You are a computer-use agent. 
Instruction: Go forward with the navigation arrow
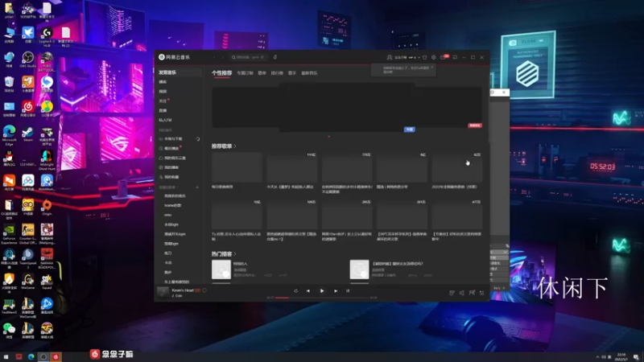pyautogui.click(x=223, y=57)
